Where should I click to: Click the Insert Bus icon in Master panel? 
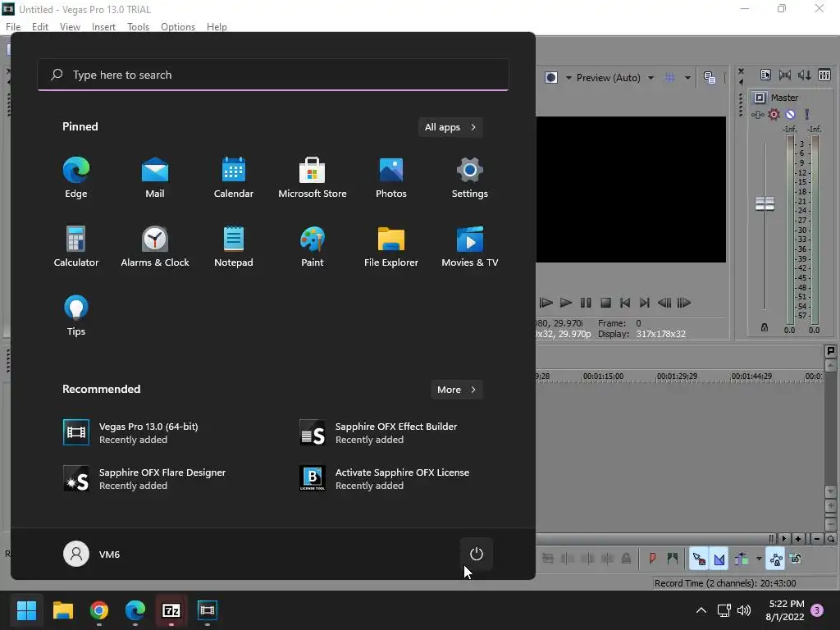click(x=765, y=75)
